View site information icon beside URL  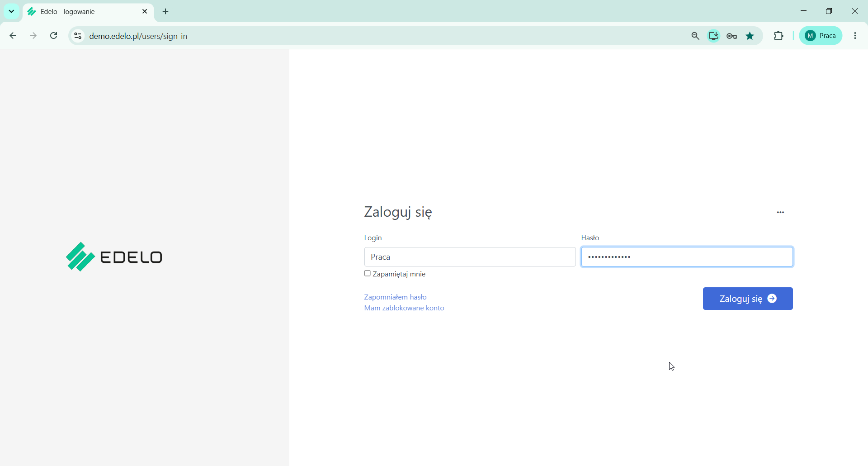78,36
